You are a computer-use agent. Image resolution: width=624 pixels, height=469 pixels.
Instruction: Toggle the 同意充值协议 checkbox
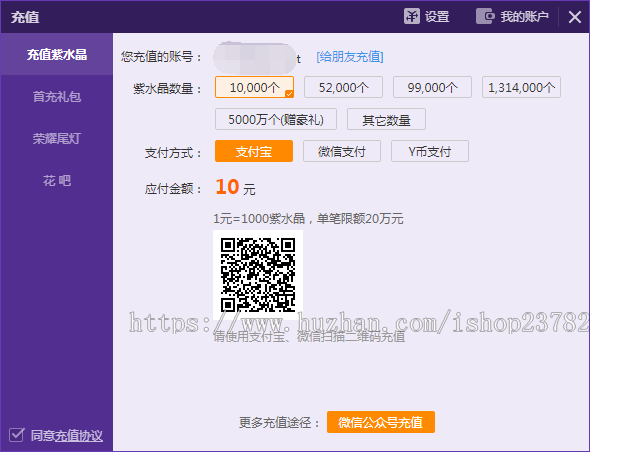pyautogui.click(x=17, y=435)
